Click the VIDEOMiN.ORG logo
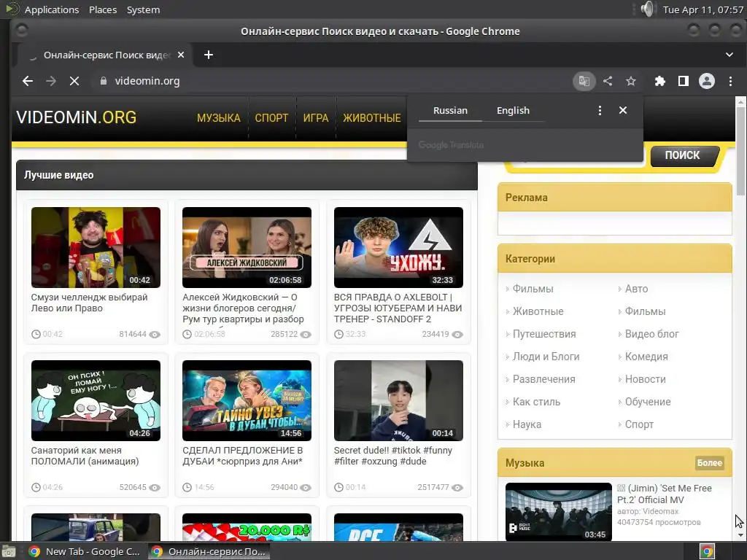Screen dimensions: 747x560 pyautogui.click(x=76, y=117)
